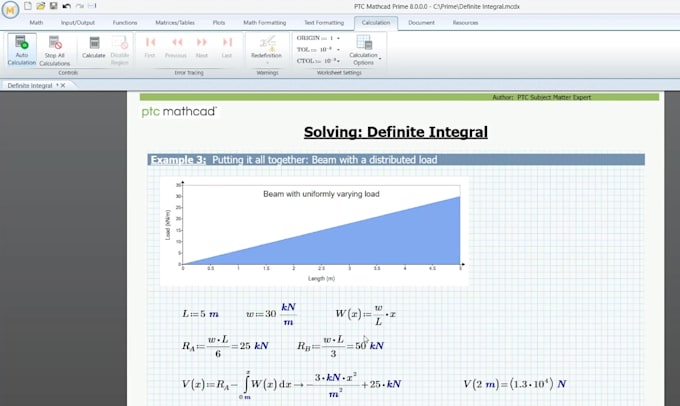Switch to the Math Formatting ribbon tab

tap(265, 23)
